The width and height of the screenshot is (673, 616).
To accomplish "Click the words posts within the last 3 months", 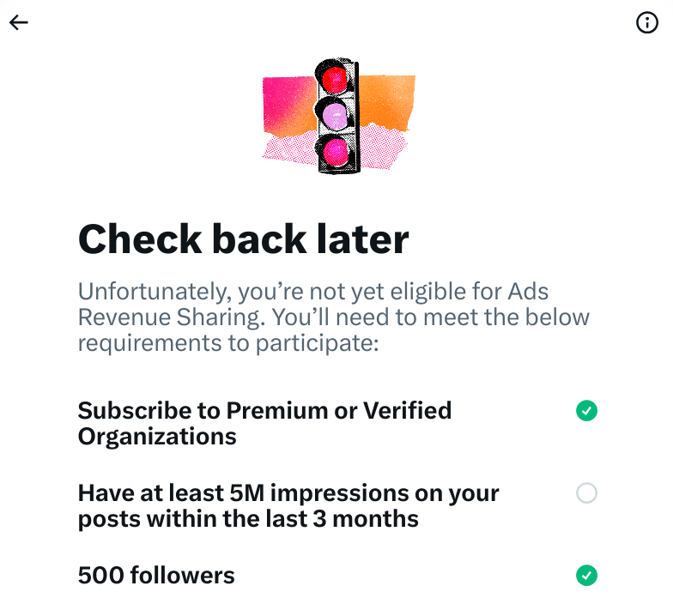I will pos(248,519).
